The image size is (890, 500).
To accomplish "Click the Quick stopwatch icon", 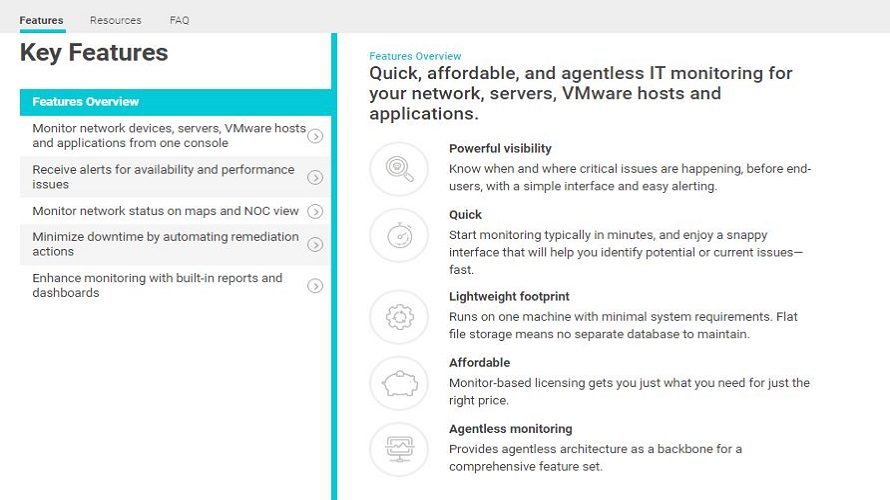I will 399,235.
